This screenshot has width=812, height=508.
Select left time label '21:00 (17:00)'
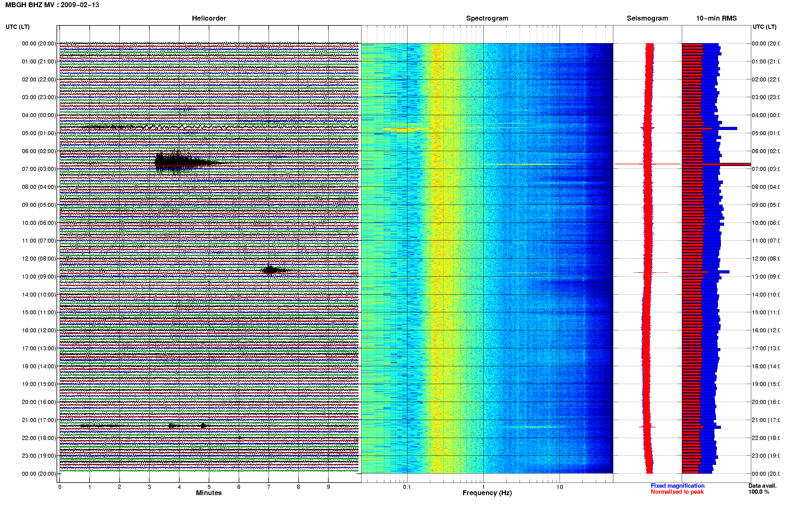(x=39, y=420)
